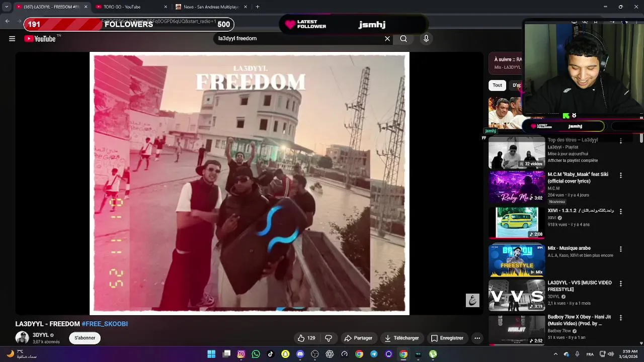Open options menu for M.C.M Raby_Maak video
This screenshot has width=644, height=362.
click(620, 175)
